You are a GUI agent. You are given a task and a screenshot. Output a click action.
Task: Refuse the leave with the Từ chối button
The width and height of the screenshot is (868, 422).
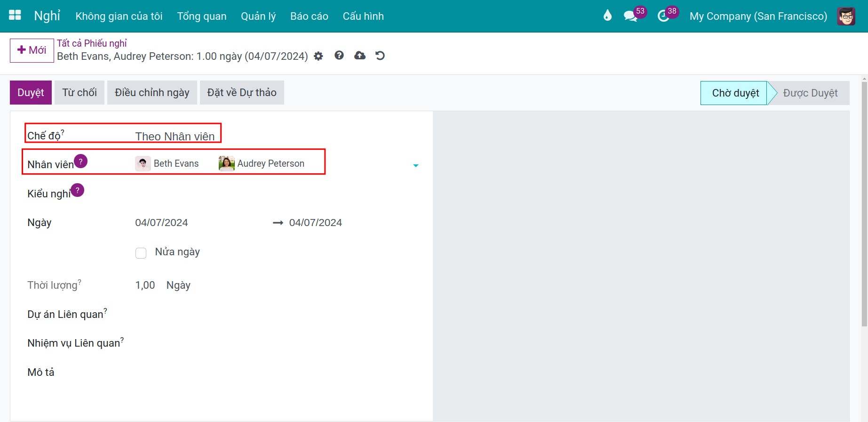[80, 92]
